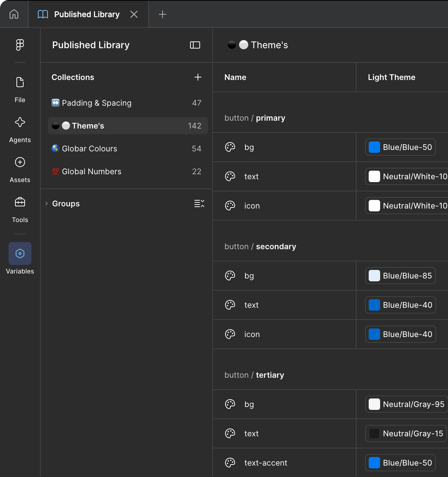
Task: Click the button / secondary group heading
Action: [260, 246]
